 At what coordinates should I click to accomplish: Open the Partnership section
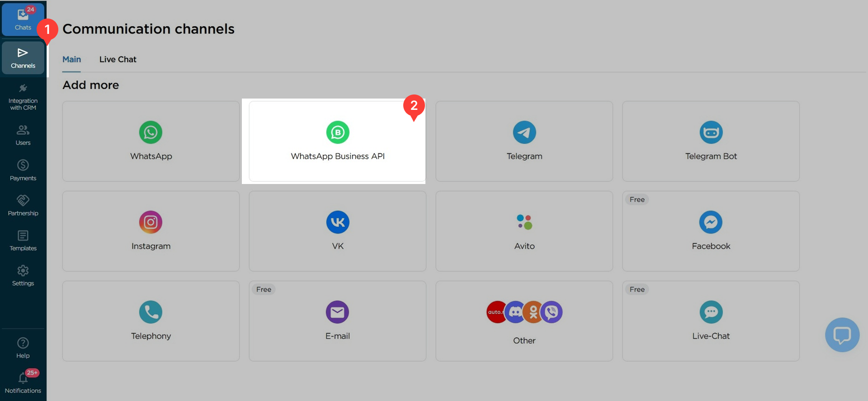click(x=23, y=205)
